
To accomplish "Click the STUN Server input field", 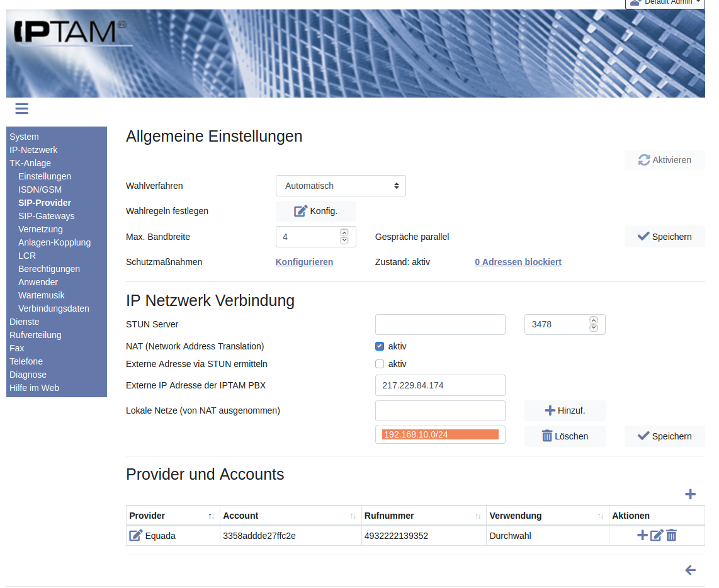I will coord(440,324).
